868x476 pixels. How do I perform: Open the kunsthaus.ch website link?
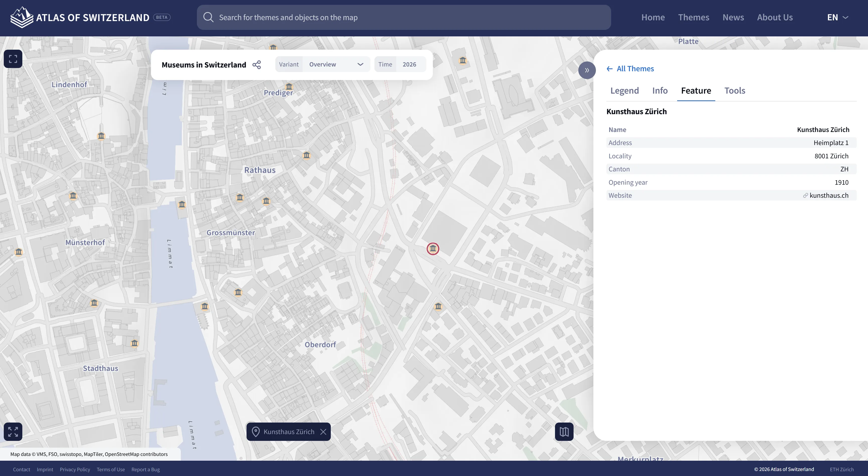(829, 195)
